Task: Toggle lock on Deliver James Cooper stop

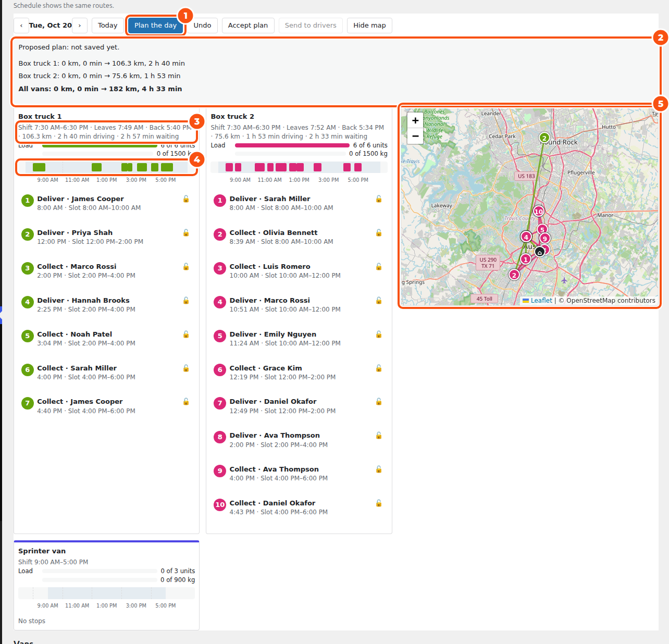Action: (186, 199)
